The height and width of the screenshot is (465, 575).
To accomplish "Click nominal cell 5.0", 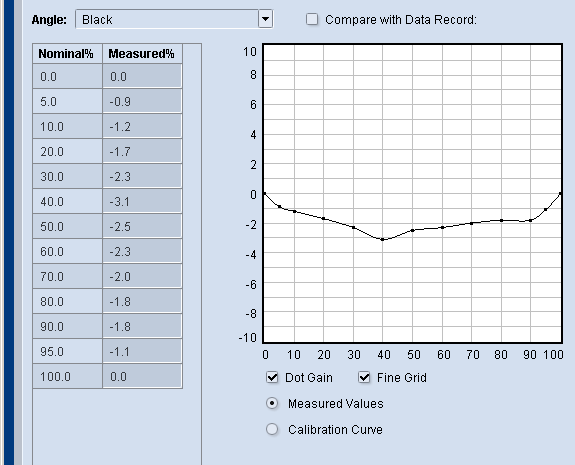I will click(x=67, y=101).
